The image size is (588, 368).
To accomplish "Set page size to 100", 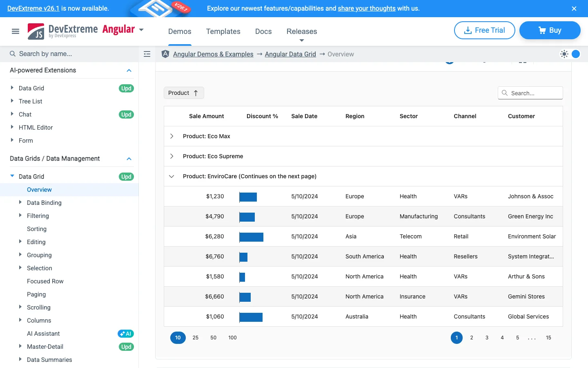I will pos(233,338).
